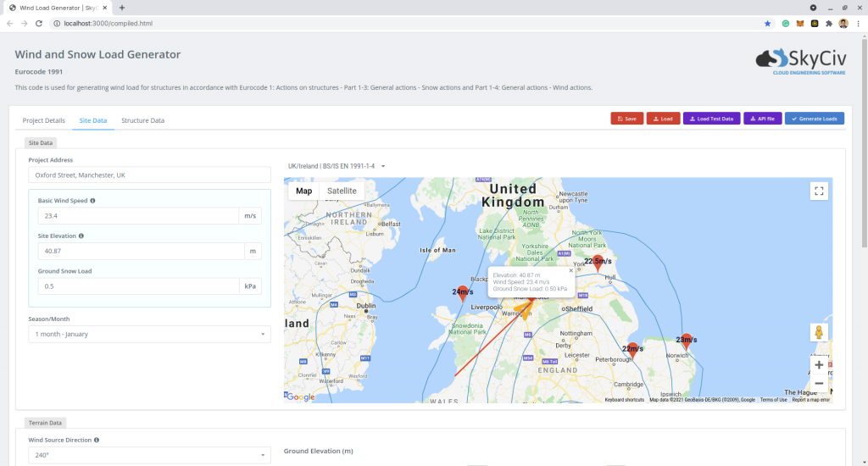868x466 pixels.
Task: Zoom out the map with minus button
Action: [x=818, y=384]
